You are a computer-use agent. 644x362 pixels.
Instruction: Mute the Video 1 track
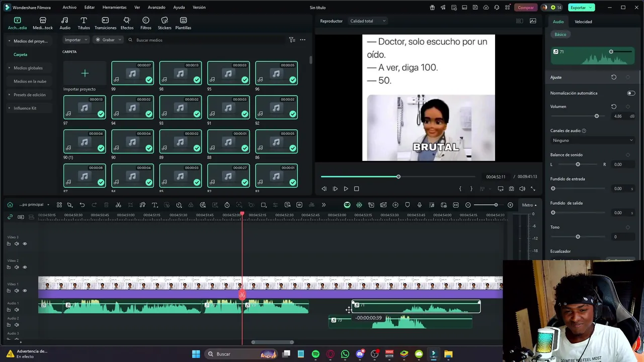(x=17, y=291)
